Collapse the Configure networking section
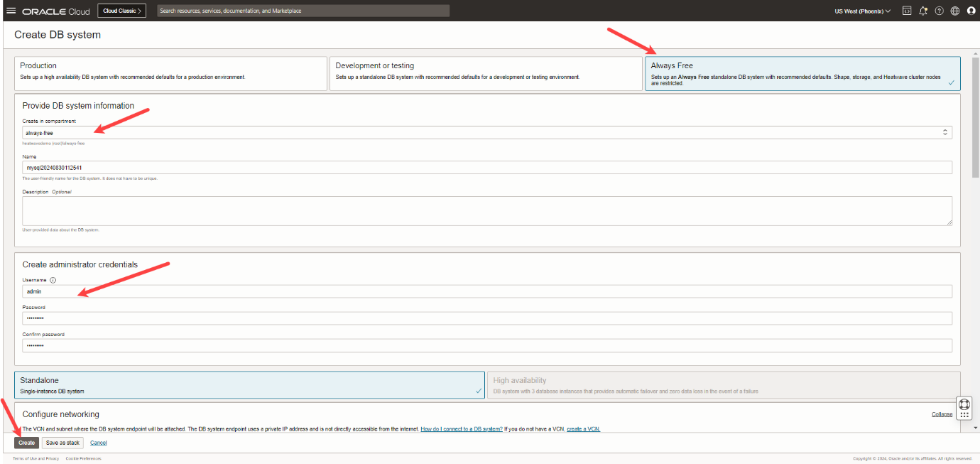The height and width of the screenshot is (464, 980). tap(942, 414)
